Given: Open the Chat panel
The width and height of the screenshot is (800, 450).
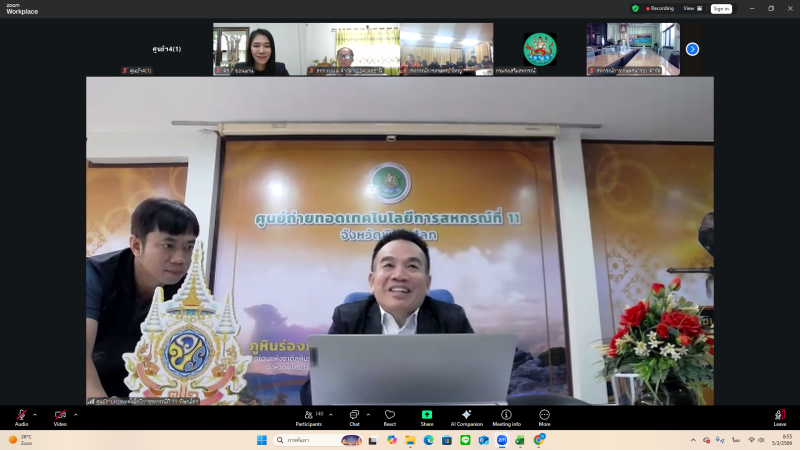Looking at the screenshot, I should click(x=354, y=415).
